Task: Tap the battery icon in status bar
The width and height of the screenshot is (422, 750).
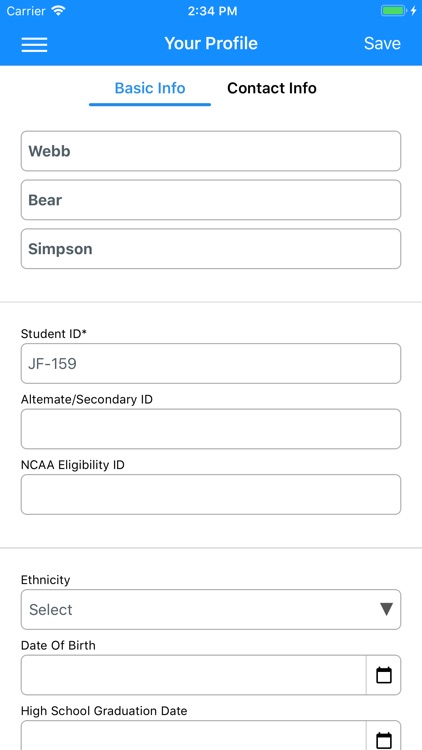Action: click(x=393, y=11)
